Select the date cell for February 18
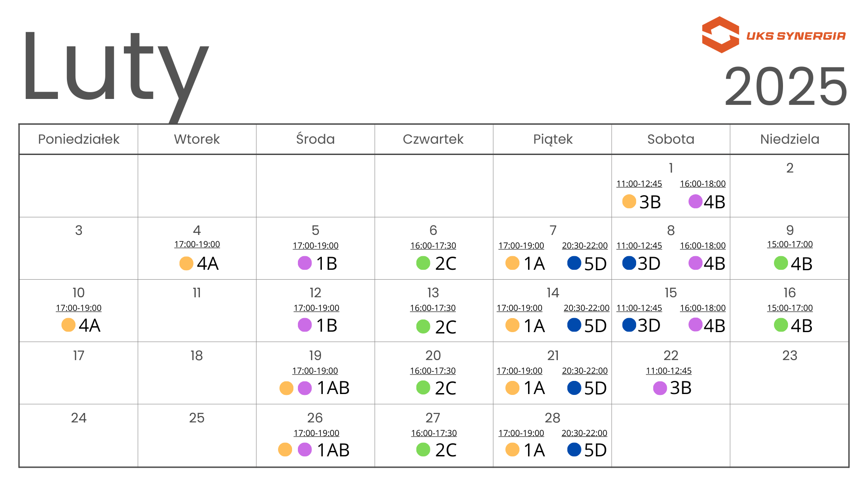Image resolution: width=868 pixels, height=488 pixels. pos(197,373)
